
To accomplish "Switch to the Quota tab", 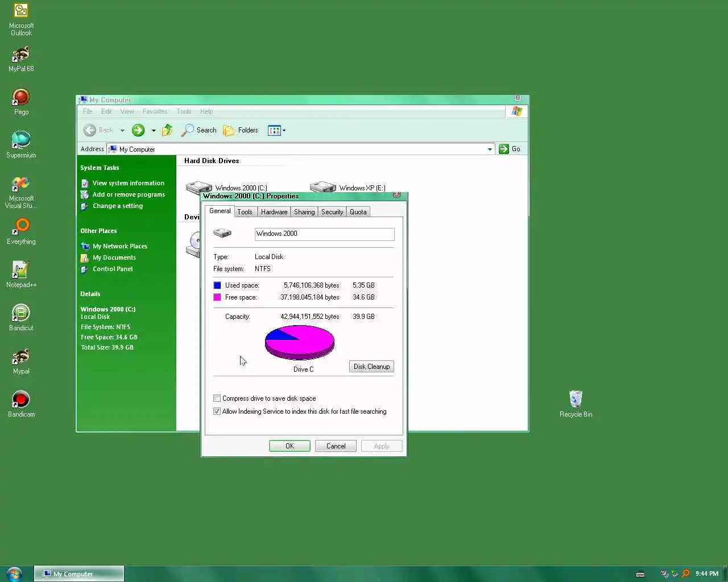I will (358, 212).
